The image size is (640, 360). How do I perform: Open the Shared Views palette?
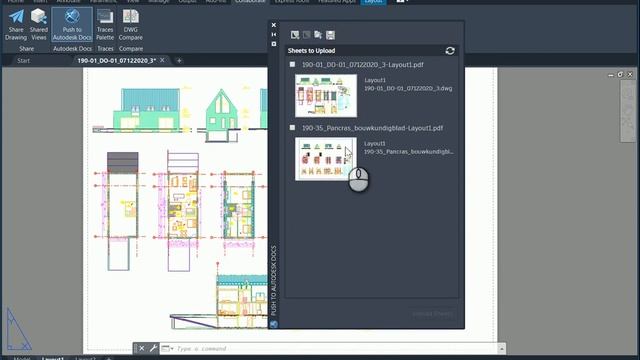pyautogui.click(x=39, y=24)
